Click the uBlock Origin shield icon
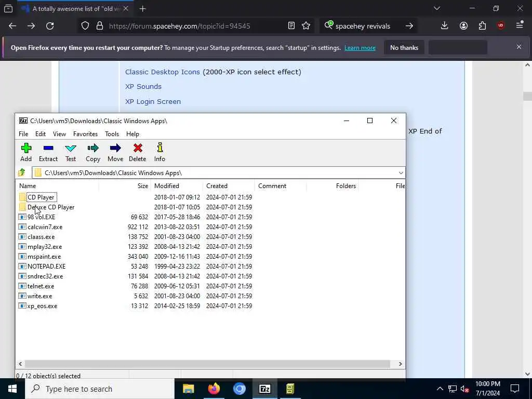Image resolution: width=532 pixels, height=399 pixels. click(501, 26)
